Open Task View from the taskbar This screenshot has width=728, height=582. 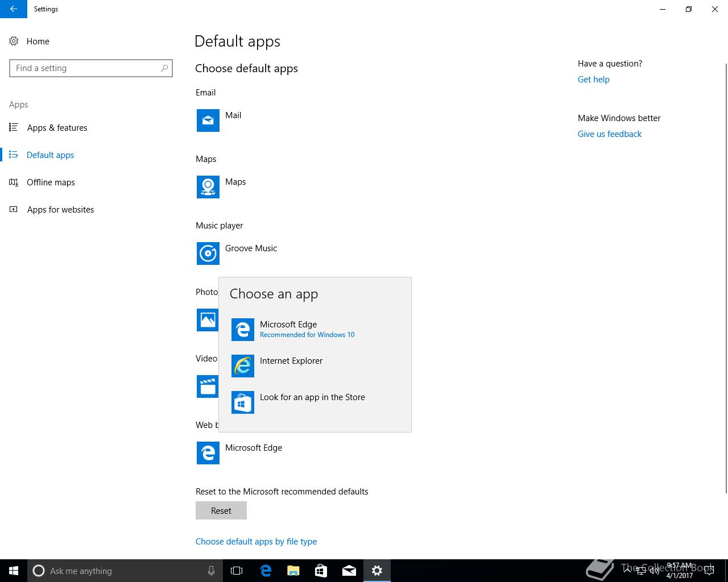coord(237,571)
